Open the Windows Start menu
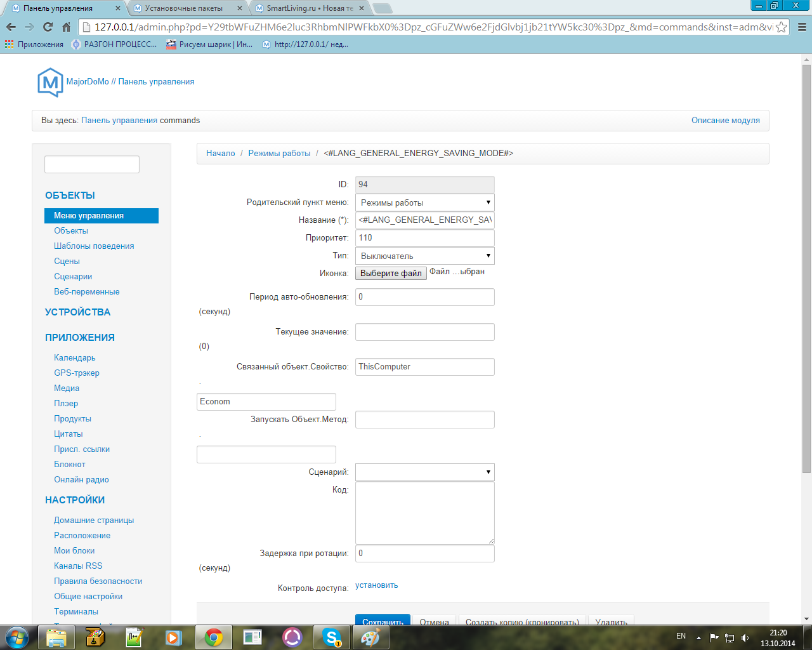 17,637
